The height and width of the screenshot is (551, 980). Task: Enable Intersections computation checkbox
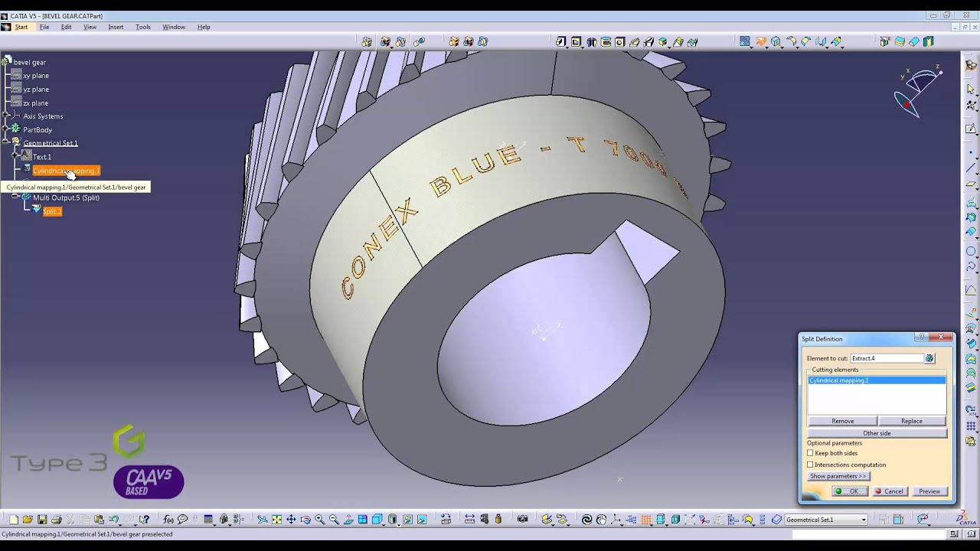[810, 465]
